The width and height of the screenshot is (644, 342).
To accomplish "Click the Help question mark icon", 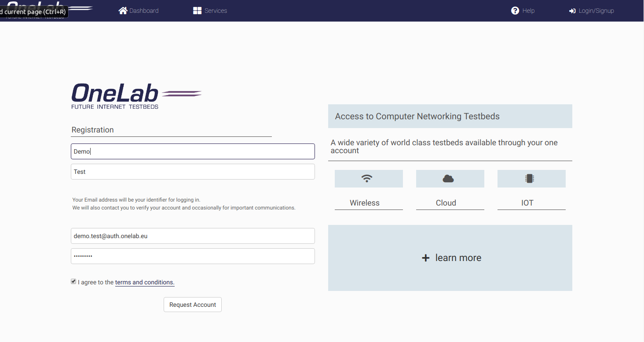I will [515, 11].
